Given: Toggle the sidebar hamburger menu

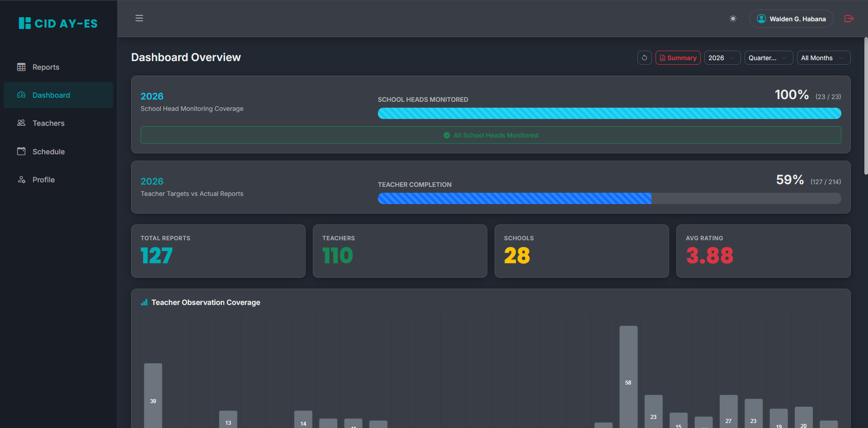Looking at the screenshot, I should pos(139,18).
